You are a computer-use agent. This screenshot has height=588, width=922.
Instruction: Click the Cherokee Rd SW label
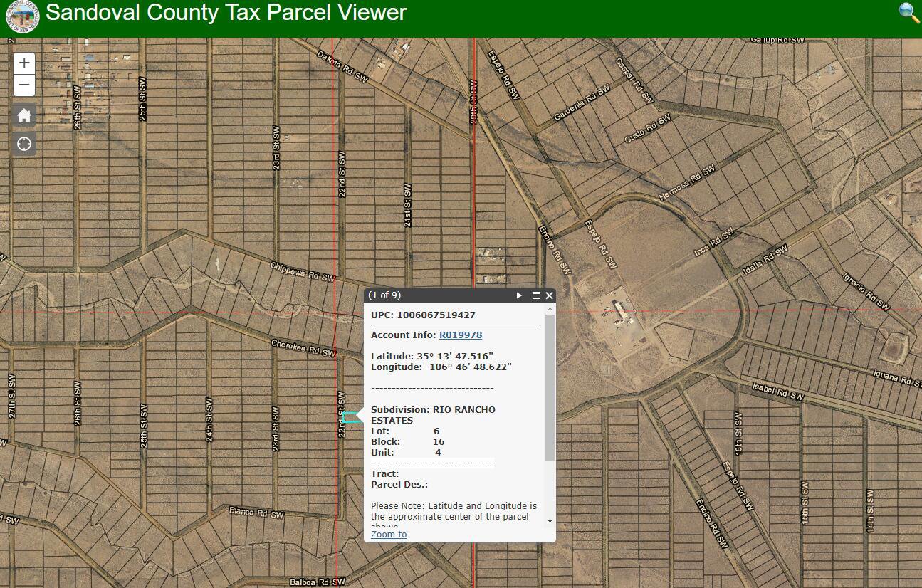303,348
